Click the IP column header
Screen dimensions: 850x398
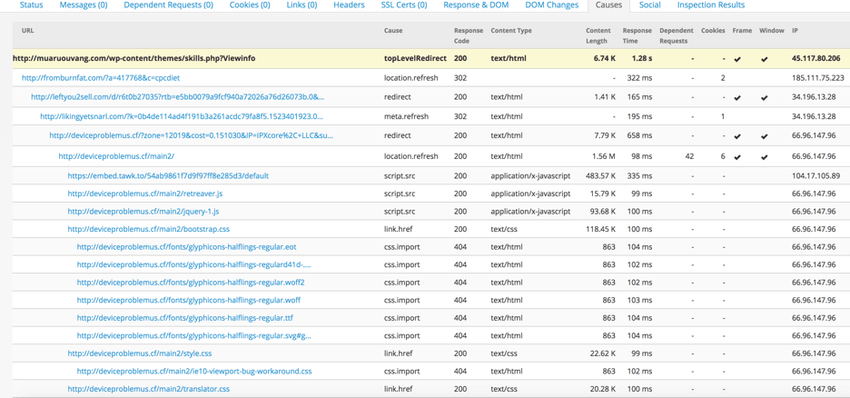click(795, 31)
